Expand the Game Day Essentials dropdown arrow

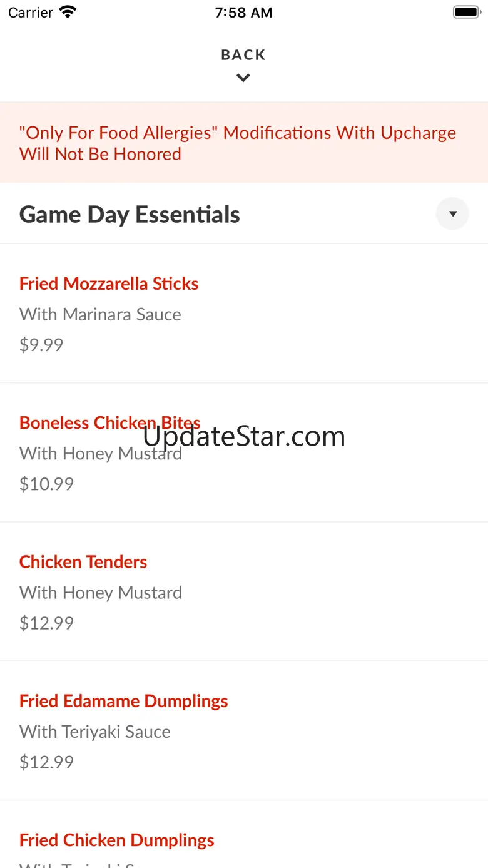coord(452,214)
